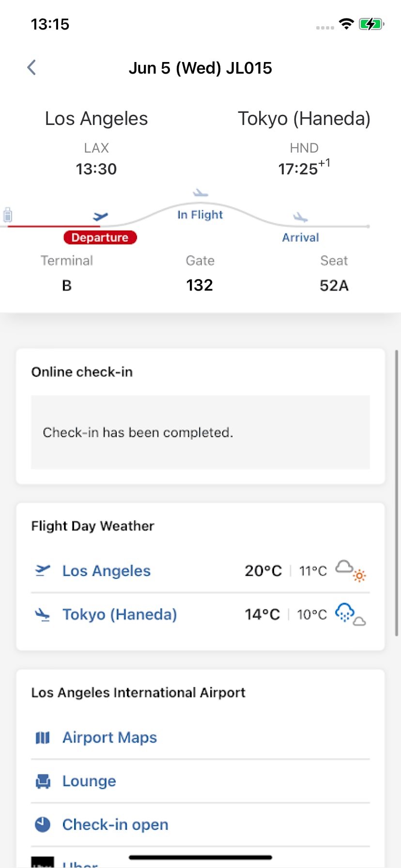401x868 pixels.
Task: Tap the Airport Maps icon
Action: click(43, 738)
